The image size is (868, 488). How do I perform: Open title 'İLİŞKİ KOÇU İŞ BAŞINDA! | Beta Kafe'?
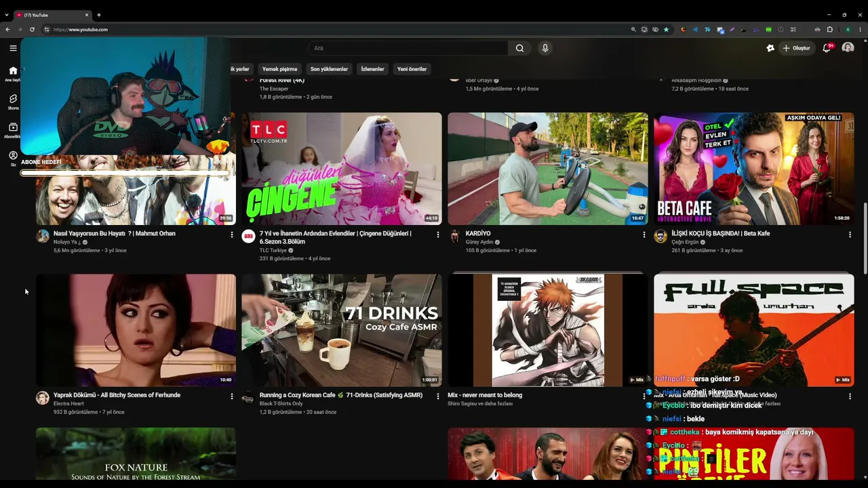pyautogui.click(x=721, y=233)
